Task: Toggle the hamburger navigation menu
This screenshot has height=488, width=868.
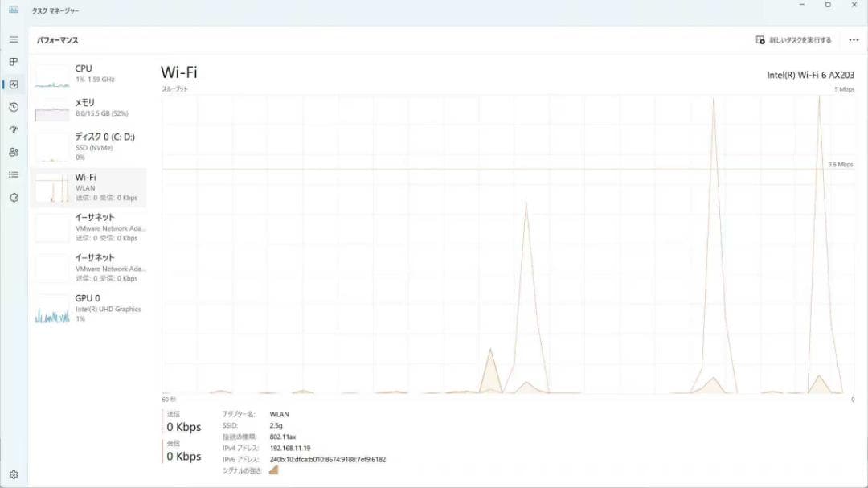Action: coord(14,39)
